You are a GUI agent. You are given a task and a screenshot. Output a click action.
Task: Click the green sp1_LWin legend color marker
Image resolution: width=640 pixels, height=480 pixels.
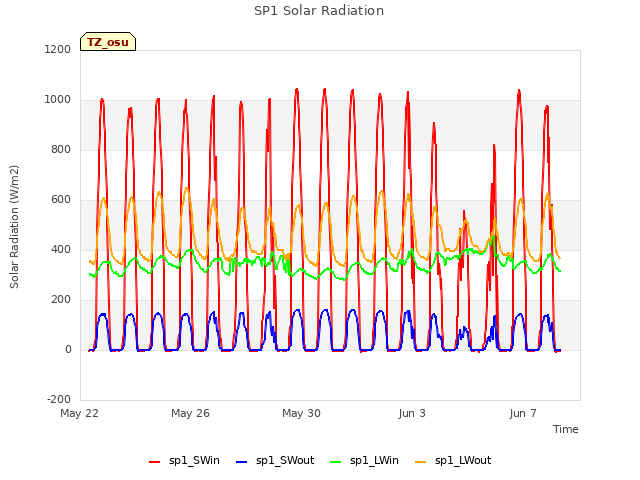pyautogui.click(x=336, y=462)
